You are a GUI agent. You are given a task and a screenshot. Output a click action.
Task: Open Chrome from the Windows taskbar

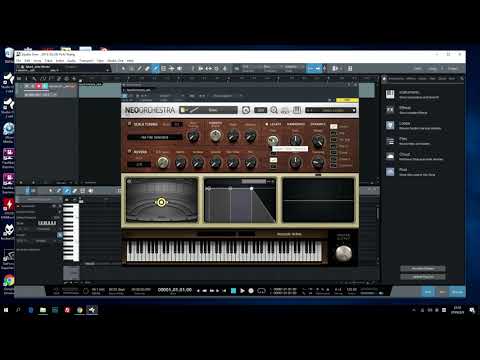pyautogui.click(x=80, y=310)
